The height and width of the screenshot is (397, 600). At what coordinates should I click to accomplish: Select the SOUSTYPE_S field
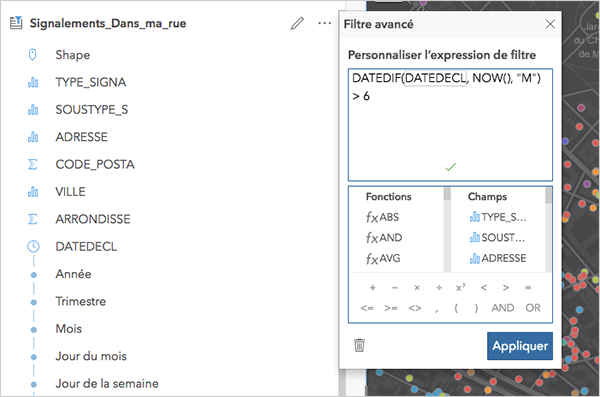[92, 110]
